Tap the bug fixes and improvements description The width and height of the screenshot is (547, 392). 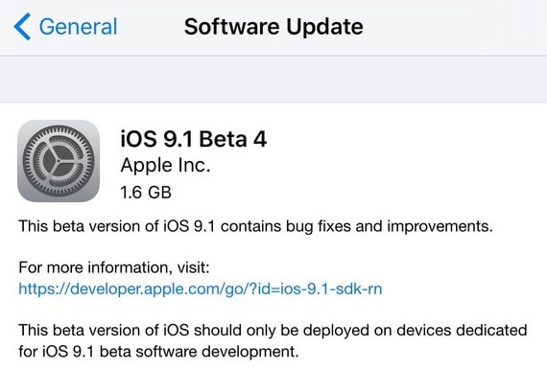tap(255, 226)
